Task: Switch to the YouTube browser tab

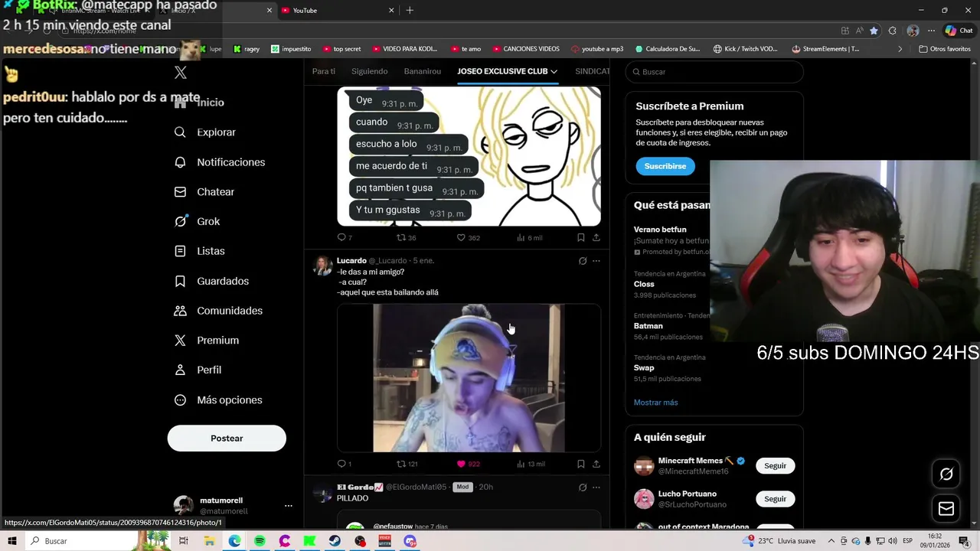Action: coord(337,10)
